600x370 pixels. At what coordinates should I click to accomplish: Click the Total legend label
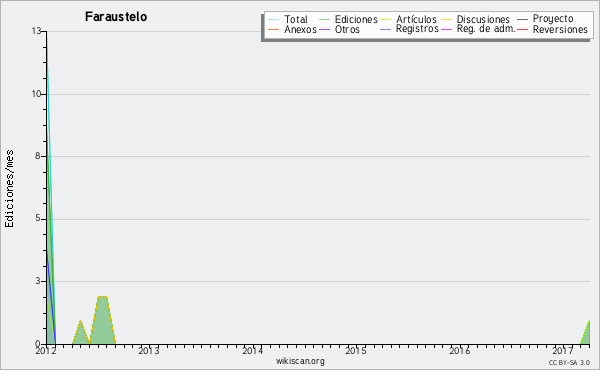coord(296,19)
